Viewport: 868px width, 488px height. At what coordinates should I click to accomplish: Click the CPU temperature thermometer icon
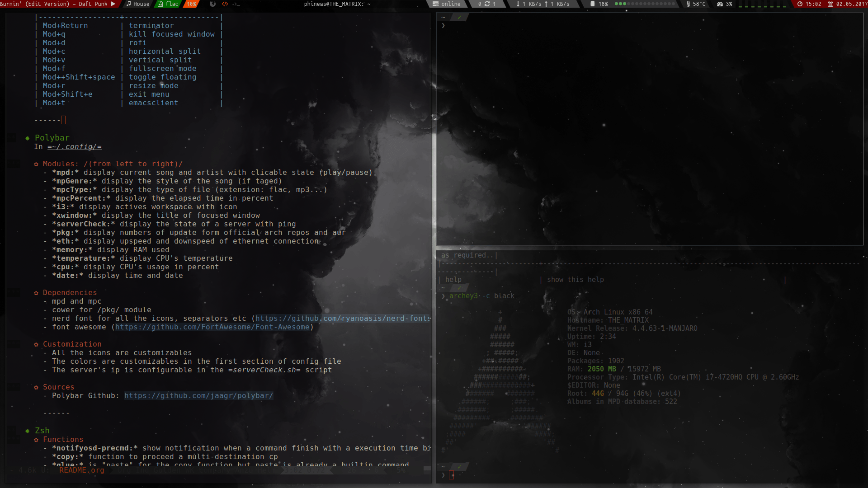tap(688, 4)
